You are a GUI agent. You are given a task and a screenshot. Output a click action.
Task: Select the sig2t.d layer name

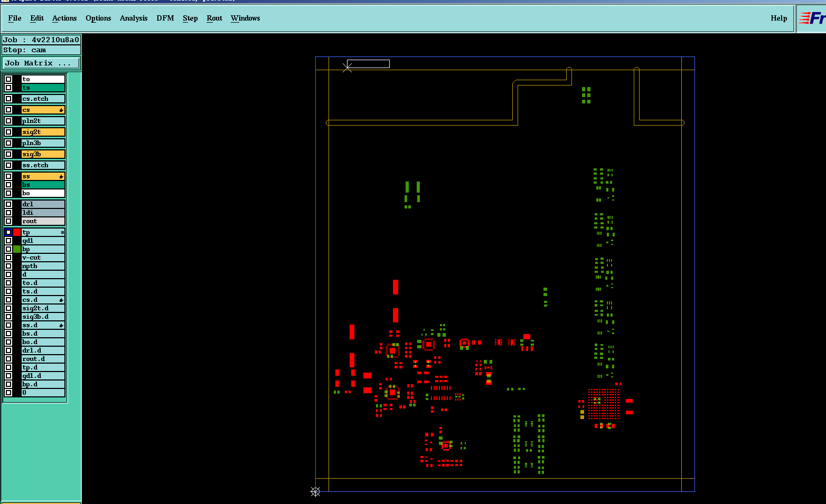click(43, 308)
